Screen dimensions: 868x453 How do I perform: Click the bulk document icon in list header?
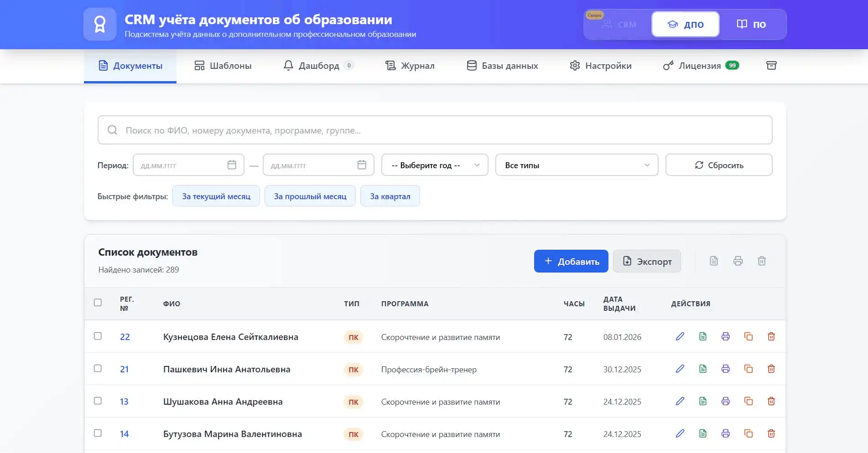pyautogui.click(x=714, y=261)
